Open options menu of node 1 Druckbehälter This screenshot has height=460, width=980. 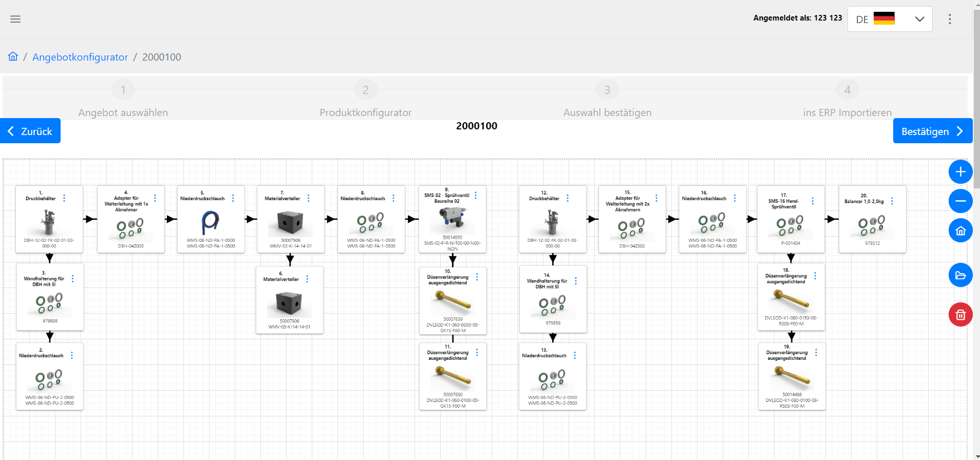[x=64, y=198]
